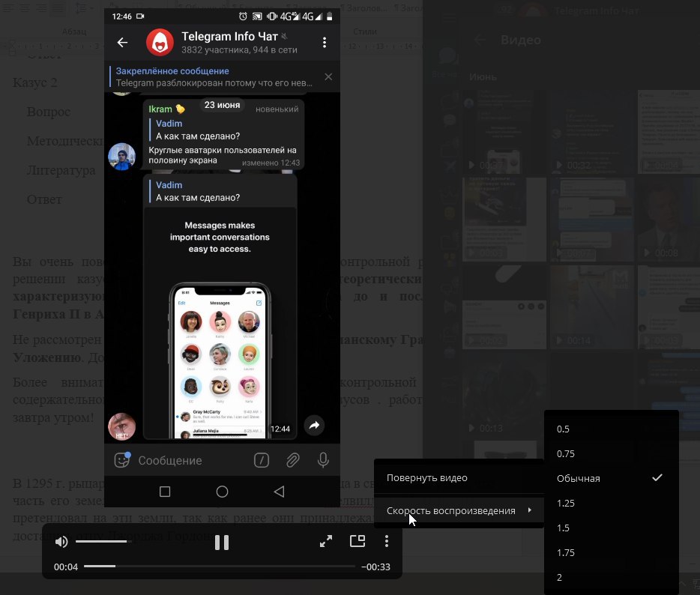Click the paperclip attach icon
The width and height of the screenshot is (700, 595).
(x=292, y=460)
